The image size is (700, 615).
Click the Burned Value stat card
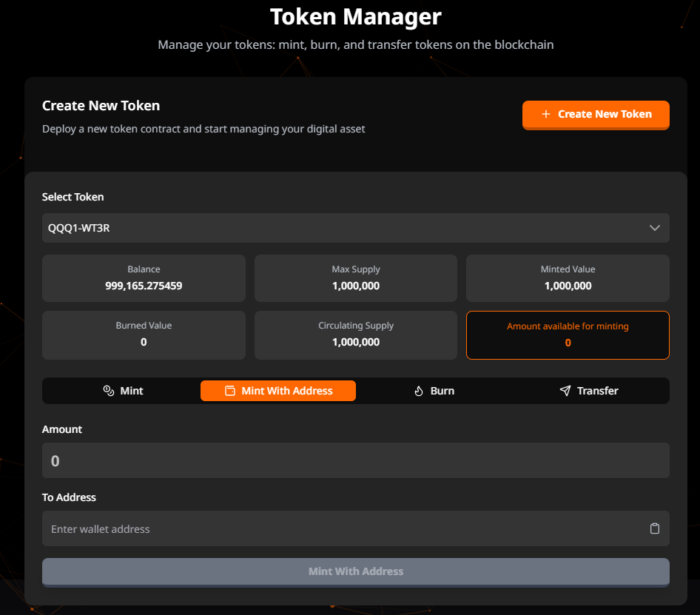(x=144, y=335)
